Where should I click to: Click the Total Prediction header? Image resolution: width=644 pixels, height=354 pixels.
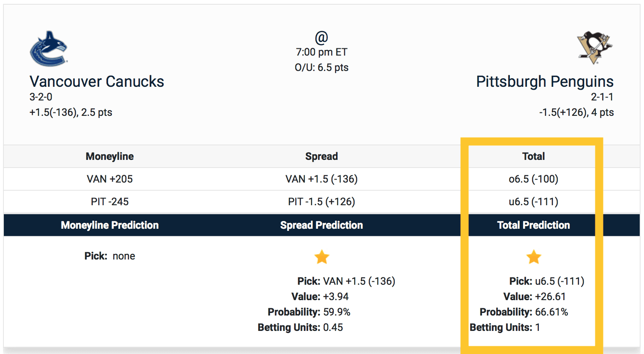[533, 225]
